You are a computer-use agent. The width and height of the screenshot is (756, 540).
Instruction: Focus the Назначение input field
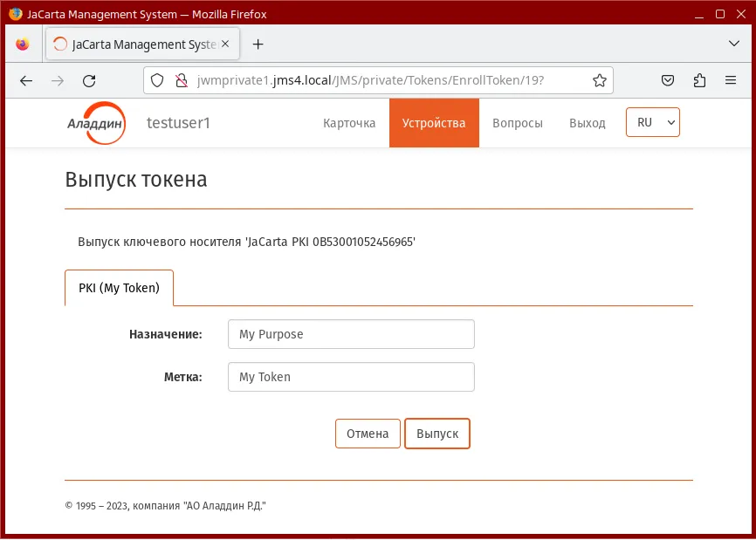coord(351,334)
